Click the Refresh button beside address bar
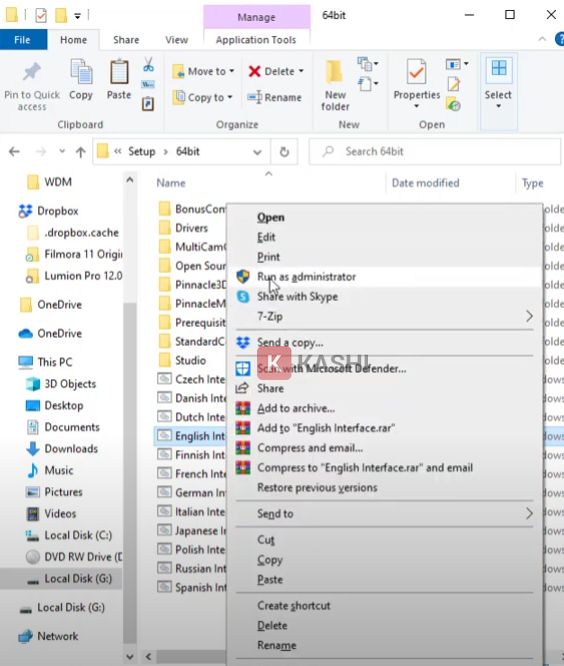 coord(284,152)
